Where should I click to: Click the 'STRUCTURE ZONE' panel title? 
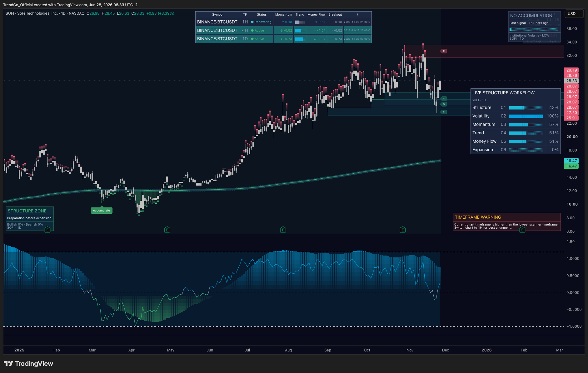coord(27,211)
